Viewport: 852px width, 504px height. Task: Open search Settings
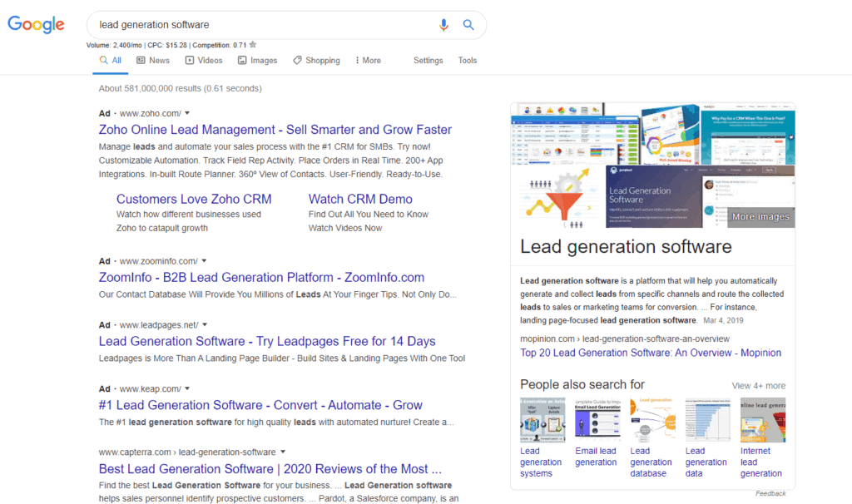tap(428, 60)
